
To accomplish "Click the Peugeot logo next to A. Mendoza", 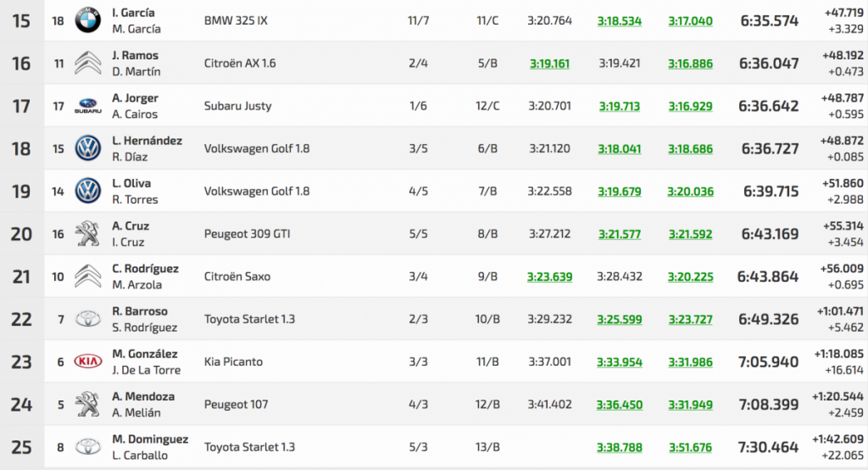I will [x=87, y=404].
